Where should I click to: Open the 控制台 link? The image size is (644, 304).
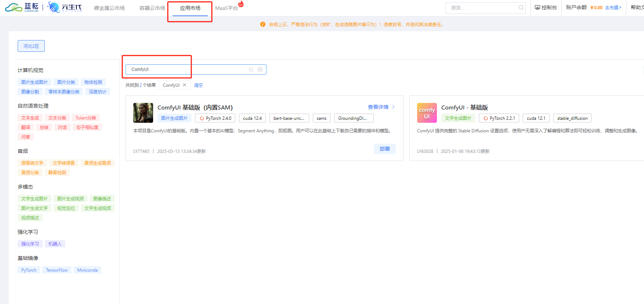546,7
